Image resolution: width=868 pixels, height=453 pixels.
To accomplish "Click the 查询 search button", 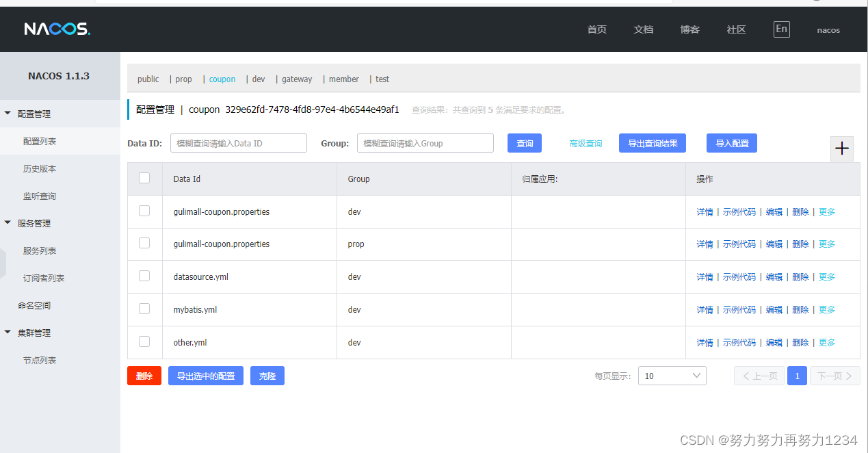I will (525, 143).
